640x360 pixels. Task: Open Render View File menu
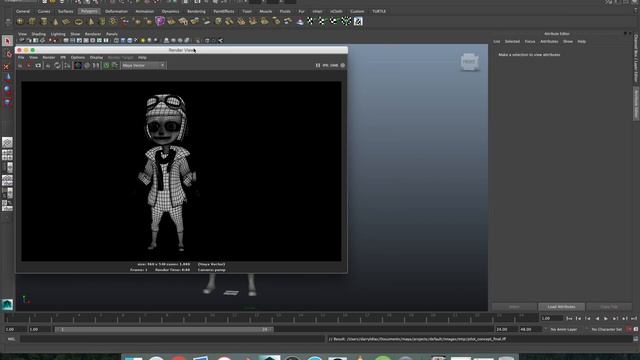click(x=21, y=58)
